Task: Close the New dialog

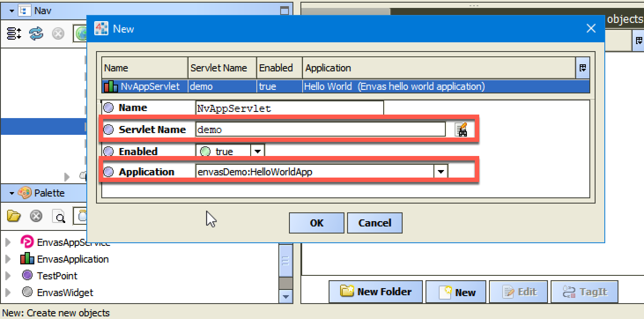Action: click(x=591, y=29)
